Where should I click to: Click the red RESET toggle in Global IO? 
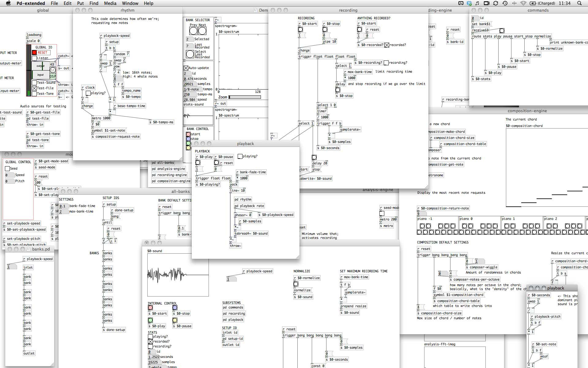(x=34, y=52)
